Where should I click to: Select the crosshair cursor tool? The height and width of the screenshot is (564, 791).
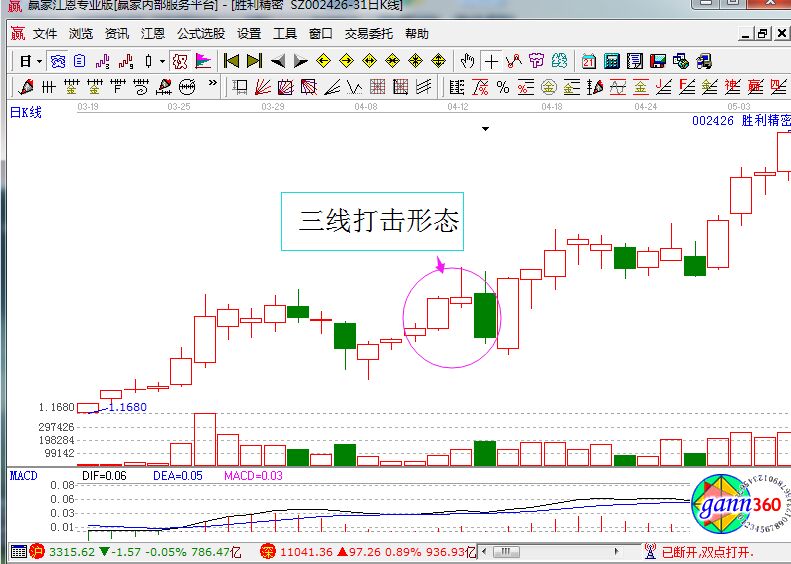pyautogui.click(x=491, y=61)
